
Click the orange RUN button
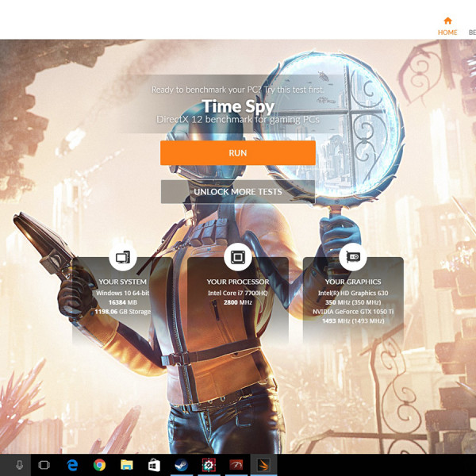tap(237, 153)
